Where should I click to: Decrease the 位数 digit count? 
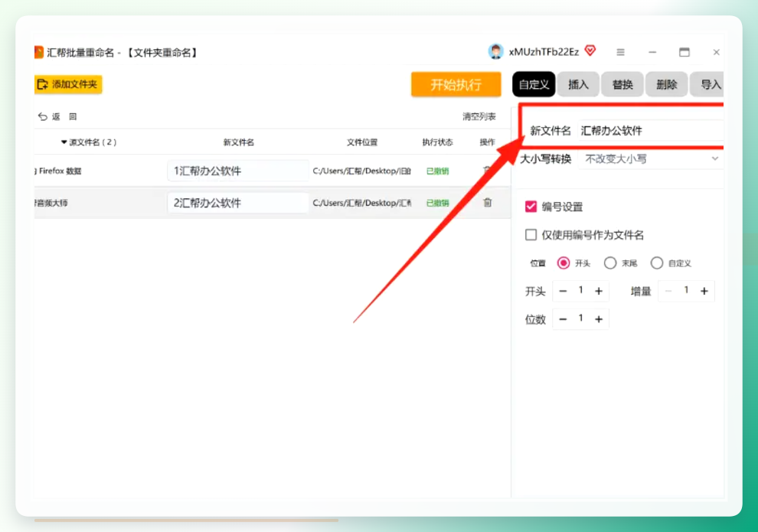pos(563,319)
